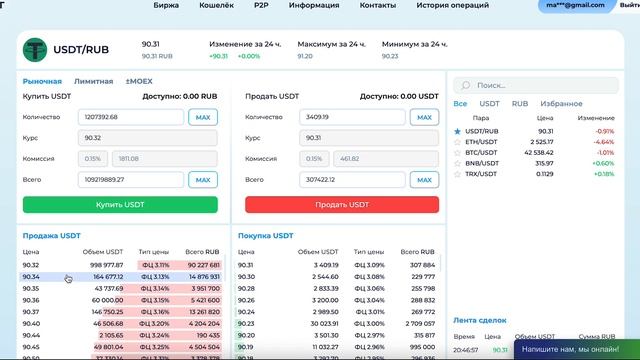This screenshot has width=640, height=360.
Task: Open the Кошелёк menu item
Action: tap(216, 5)
